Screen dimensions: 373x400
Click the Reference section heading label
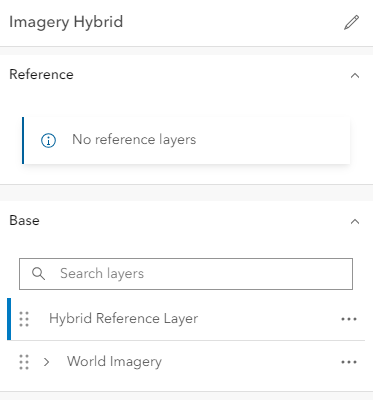point(41,74)
